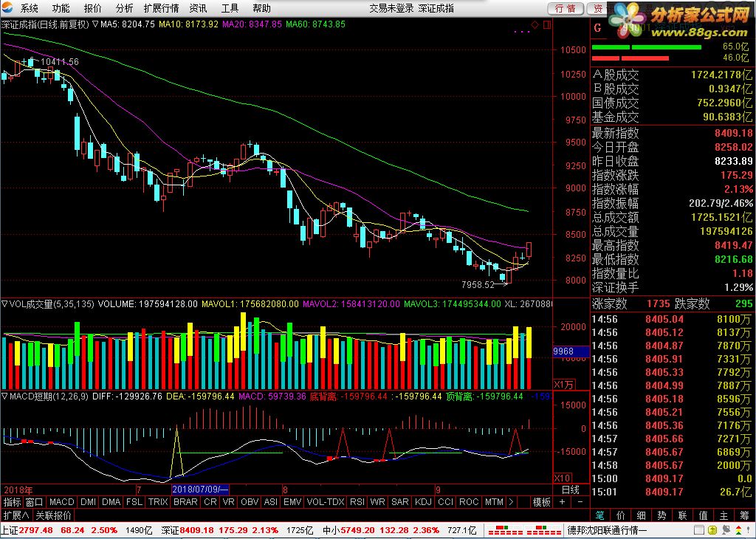Screen dimensions: 756x539
Task: Switch to the VOL-TDX indicator tab
Action: coord(326,502)
